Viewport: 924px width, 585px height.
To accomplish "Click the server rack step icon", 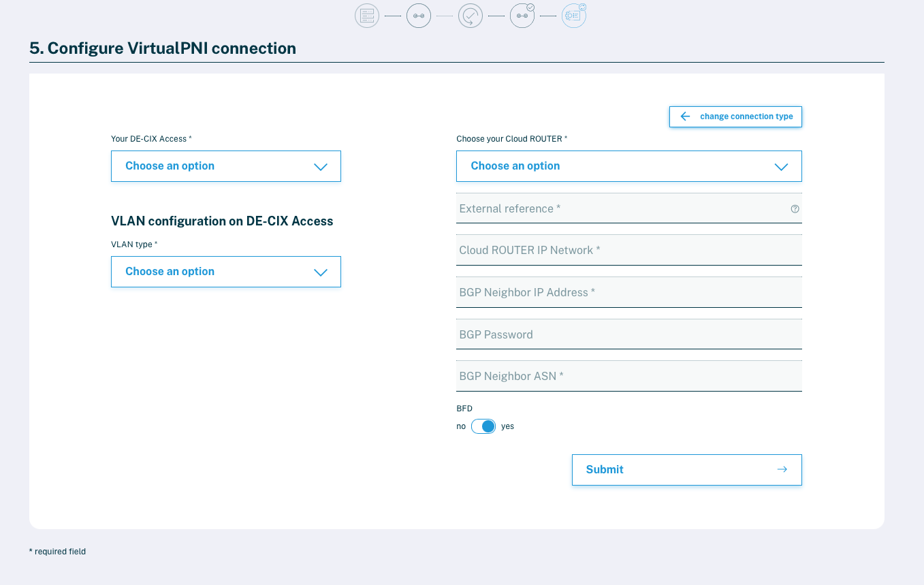I will coord(367,16).
